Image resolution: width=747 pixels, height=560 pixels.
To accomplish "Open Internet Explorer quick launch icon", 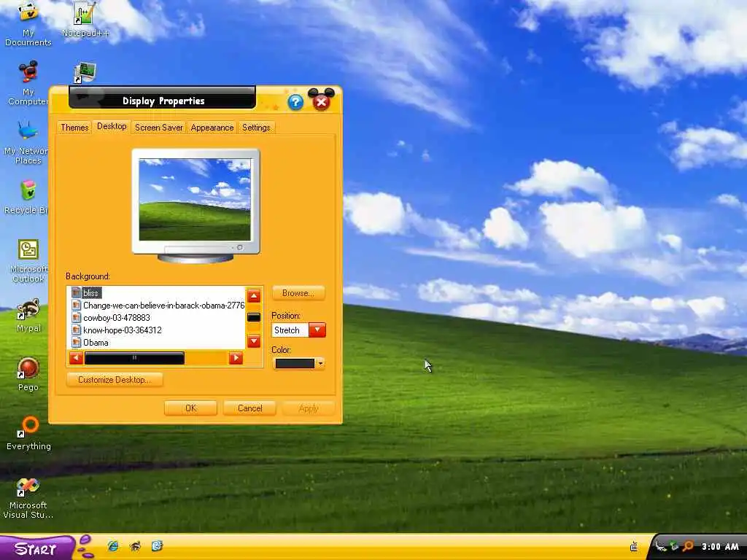I will [113, 546].
